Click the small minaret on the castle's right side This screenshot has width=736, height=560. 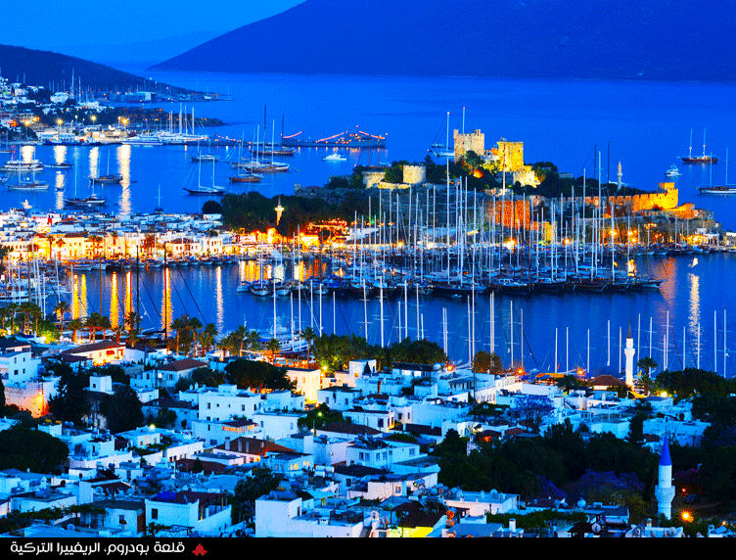click(x=619, y=176)
